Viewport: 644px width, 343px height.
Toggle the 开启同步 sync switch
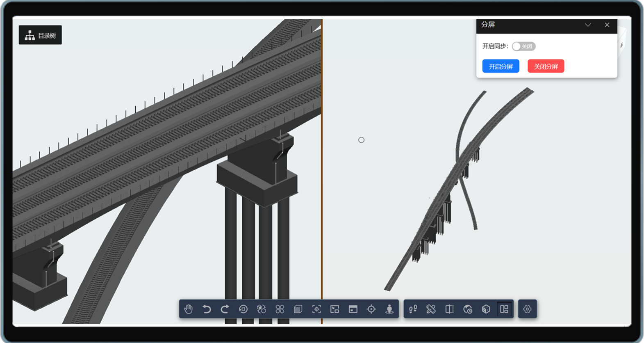[523, 46]
